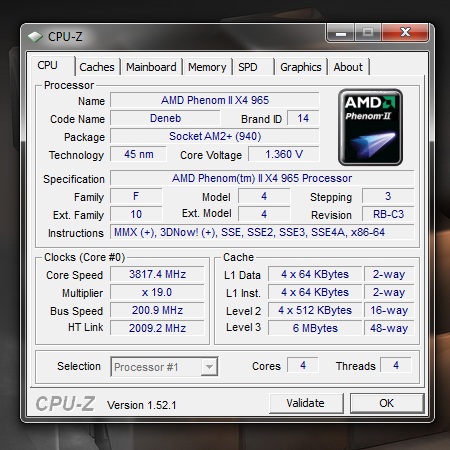Click the Version 1.52.1 text
This screenshot has width=450, height=450.
(x=142, y=405)
